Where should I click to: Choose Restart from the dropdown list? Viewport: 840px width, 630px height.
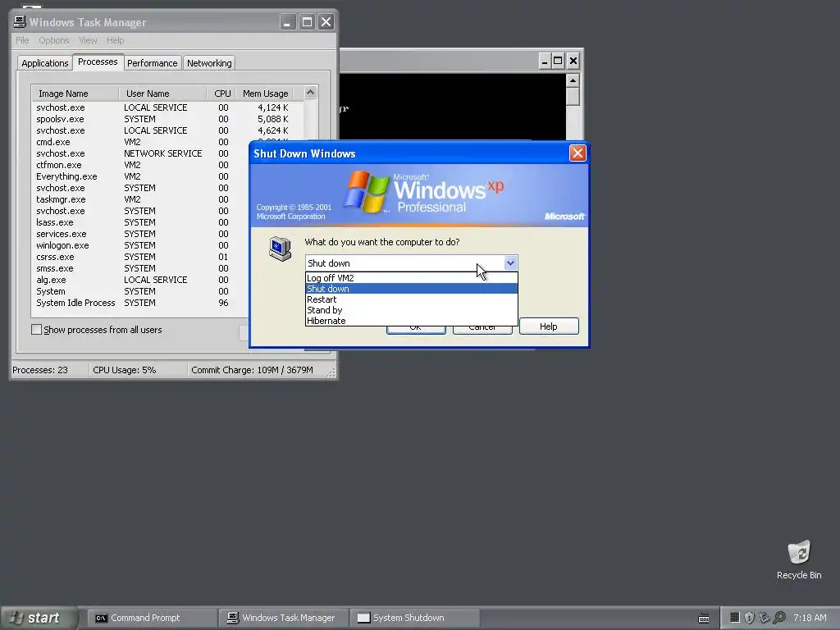tap(412, 299)
